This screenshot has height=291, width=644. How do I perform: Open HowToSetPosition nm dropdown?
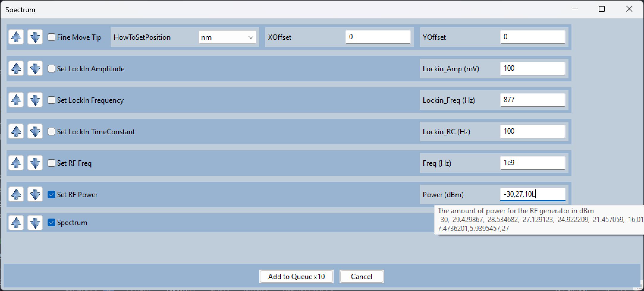(227, 37)
